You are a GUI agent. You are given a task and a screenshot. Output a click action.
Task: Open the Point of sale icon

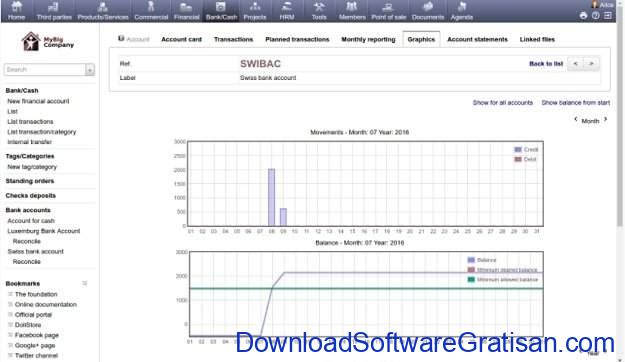[388, 7]
